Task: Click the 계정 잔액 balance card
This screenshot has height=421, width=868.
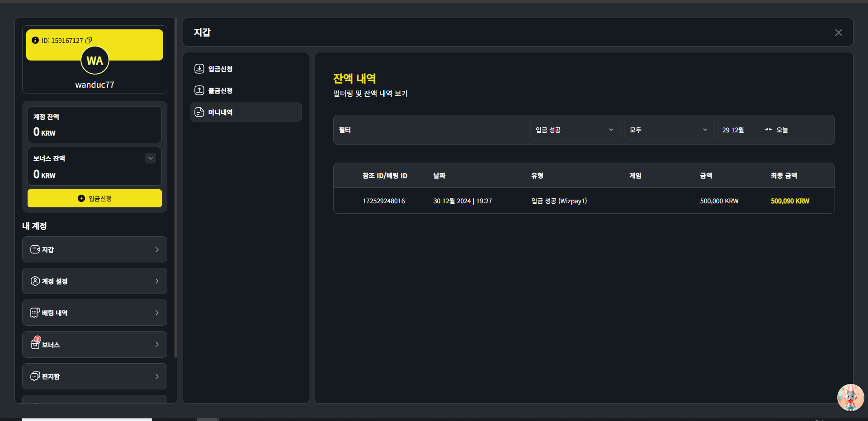Action: pyautogui.click(x=94, y=125)
